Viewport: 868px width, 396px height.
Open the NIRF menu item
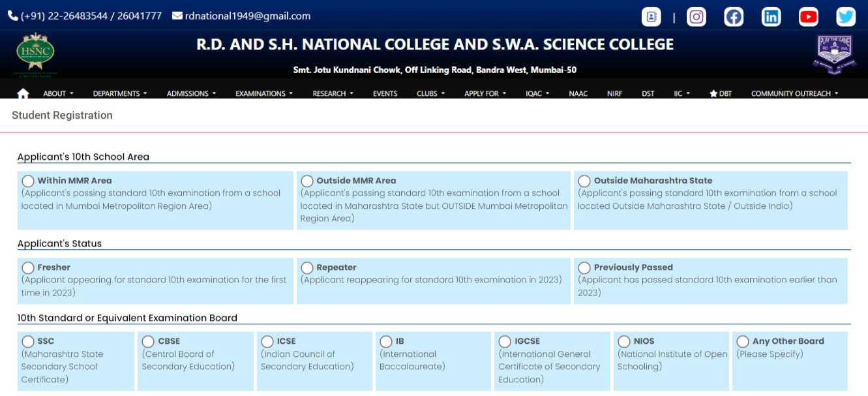[614, 94]
